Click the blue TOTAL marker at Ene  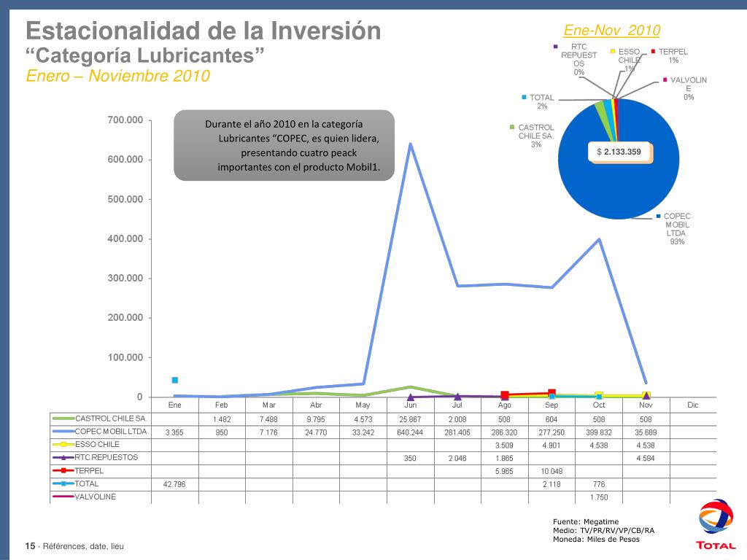pyautogui.click(x=175, y=380)
